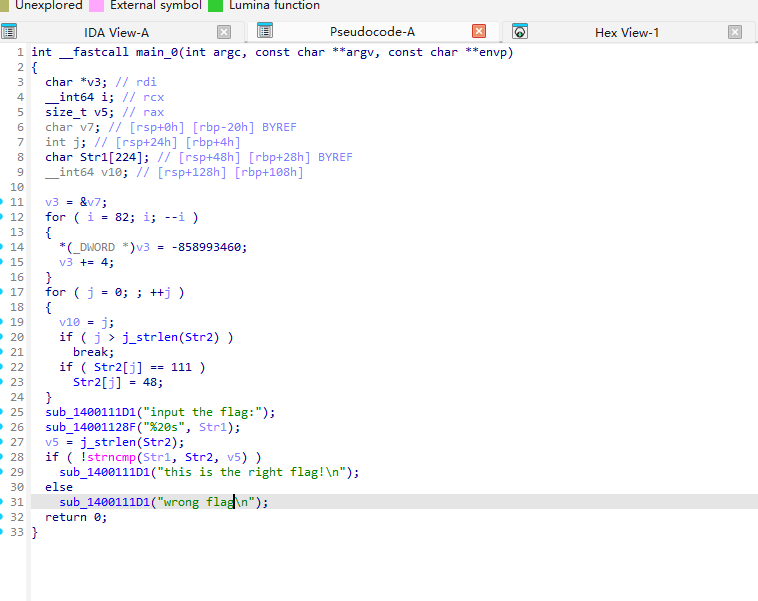Image resolution: width=758 pixels, height=601 pixels.
Task: Switch to the IDA View-A tab
Action: [116, 32]
